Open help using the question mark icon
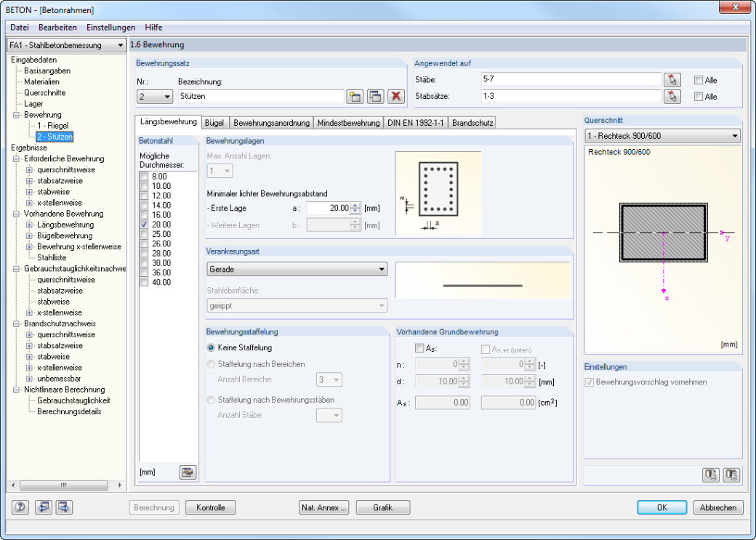 20,507
